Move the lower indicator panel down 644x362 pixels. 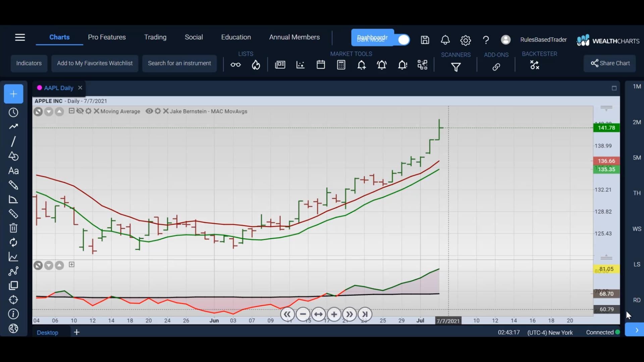pos(49,265)
